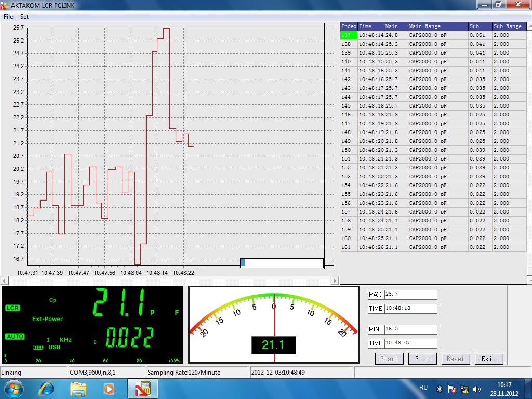Click the Time column header
This screenshot has width=532, height=399.
371,26
